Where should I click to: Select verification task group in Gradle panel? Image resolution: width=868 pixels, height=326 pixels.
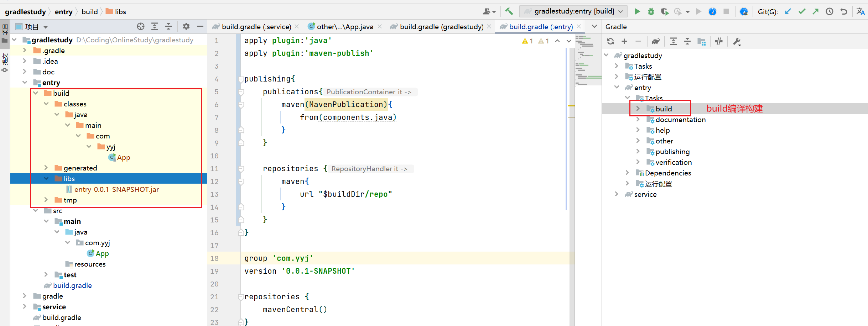click(x=674, y=162)
